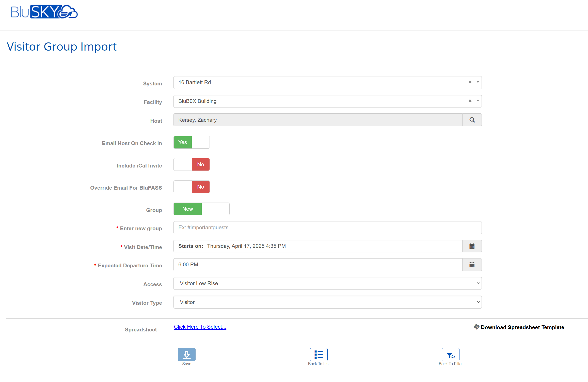Click the Save download icon
The width and height of the screenshot is (588, 382).
[186, 354]
